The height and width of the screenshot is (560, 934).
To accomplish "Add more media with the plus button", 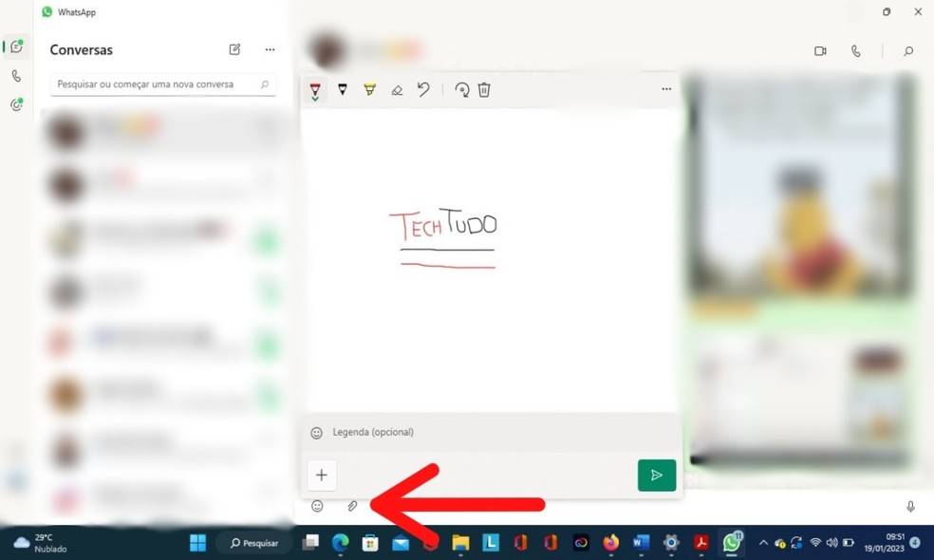I will [x=322, y=475].
